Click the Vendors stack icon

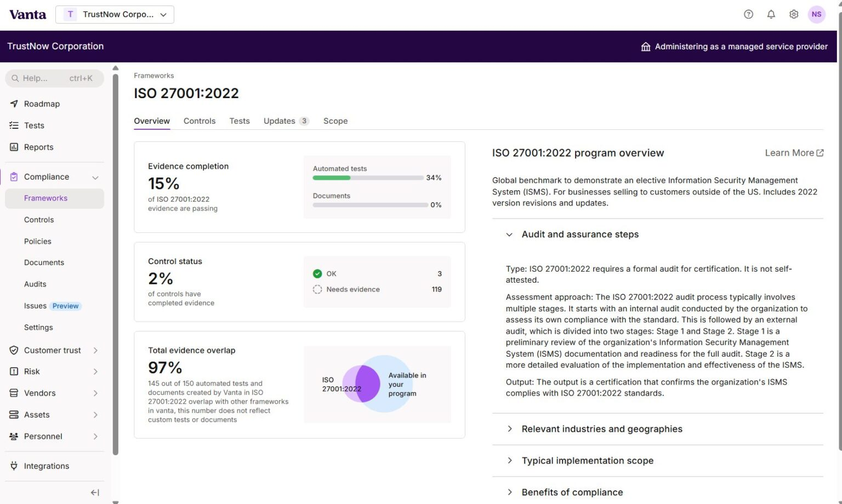tap(14, 393)
